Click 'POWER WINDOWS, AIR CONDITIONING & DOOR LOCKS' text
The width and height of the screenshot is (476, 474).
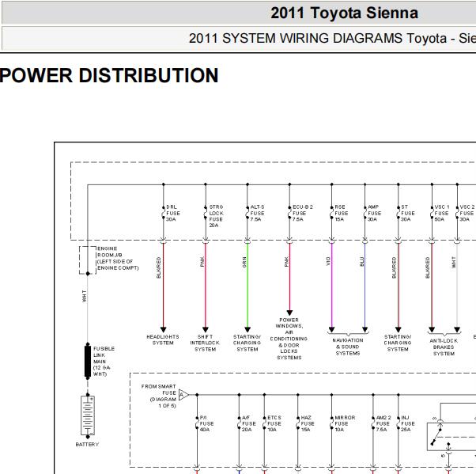point(289,339)
